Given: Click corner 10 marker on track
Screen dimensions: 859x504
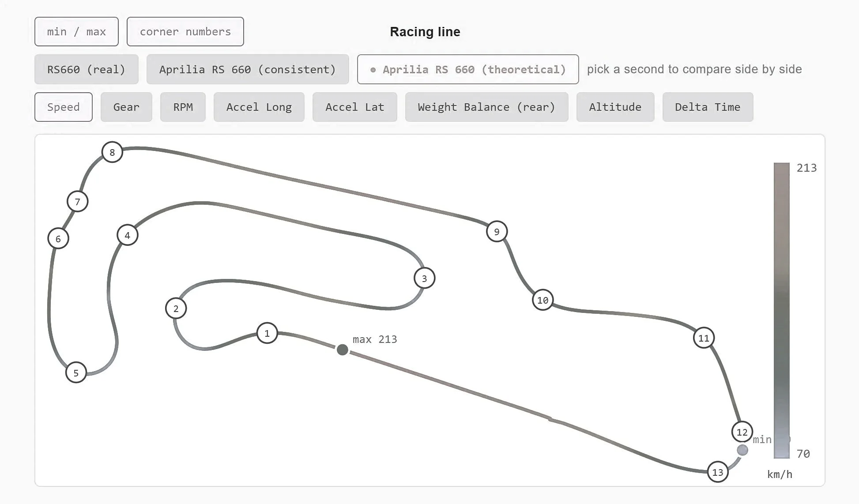Looking at the screenshot, I should [543, 300].
